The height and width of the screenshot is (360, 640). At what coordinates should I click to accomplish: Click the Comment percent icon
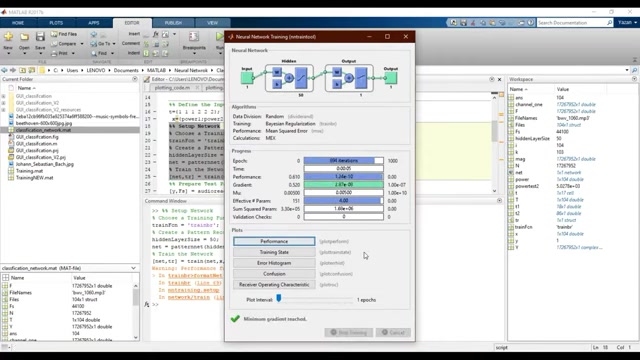click(146, 44)
